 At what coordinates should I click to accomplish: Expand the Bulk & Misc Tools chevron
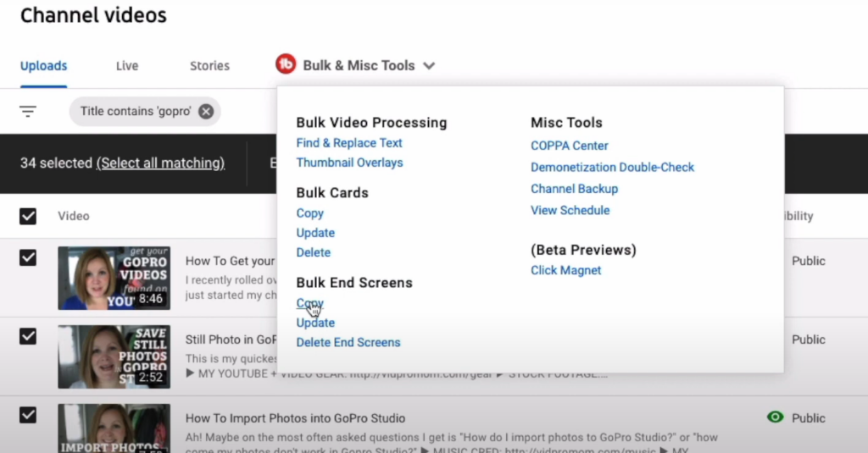[x=428, y=66]
